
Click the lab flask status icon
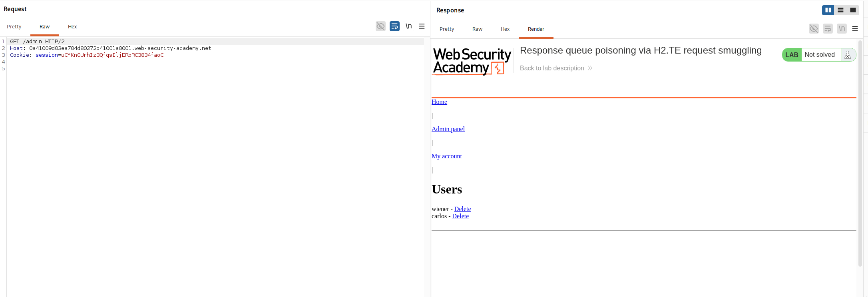(848, 55)
